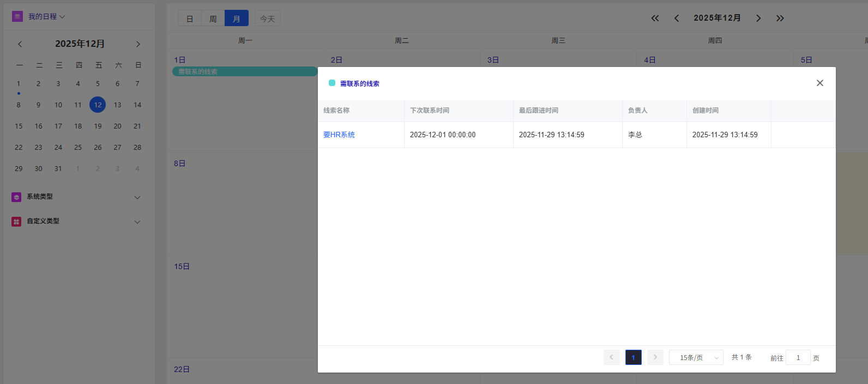
Task: Click the teal 需联系的线索 color marker
Action: click(332, 83)
